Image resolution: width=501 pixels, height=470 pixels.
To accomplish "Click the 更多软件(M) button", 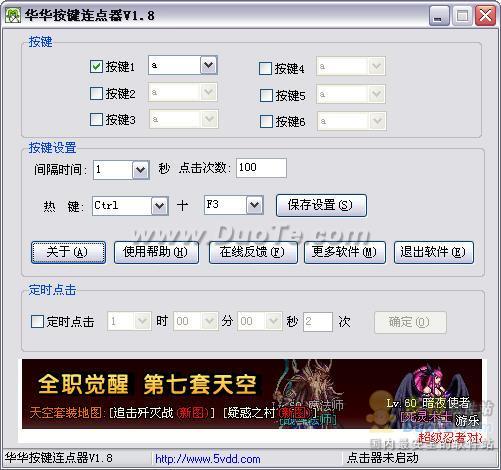I will (345, 252).
